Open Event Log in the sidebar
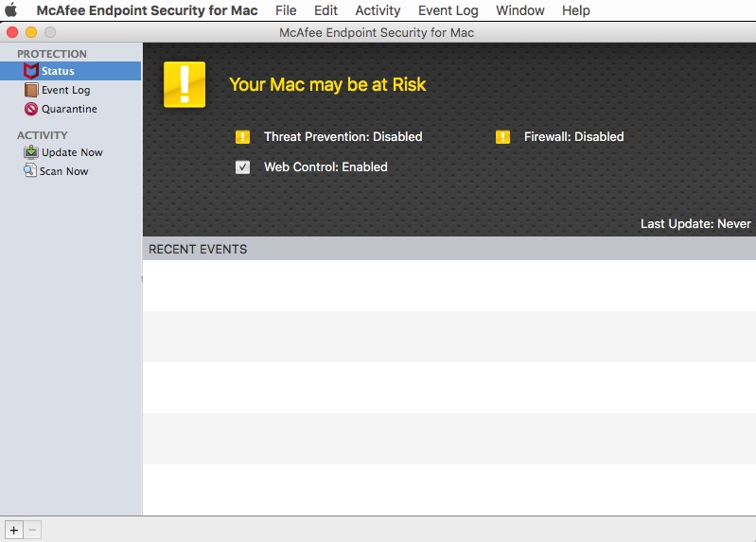This screenshot has width=756, height=542. pyautogui.click(x=70, y=90)
